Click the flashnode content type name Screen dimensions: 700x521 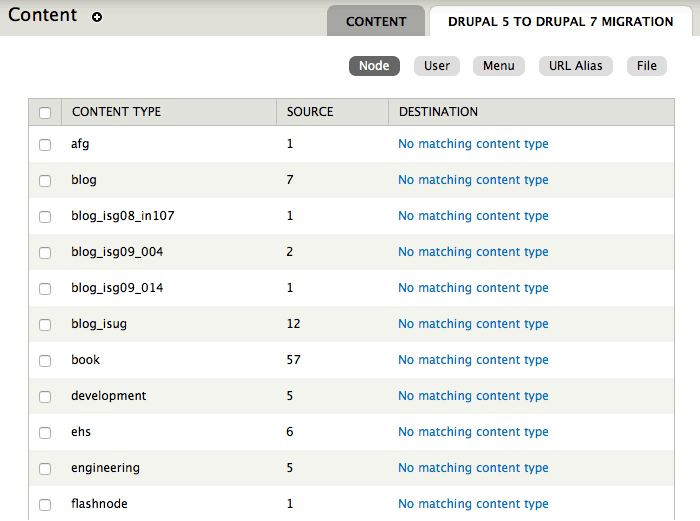point(99,504)
